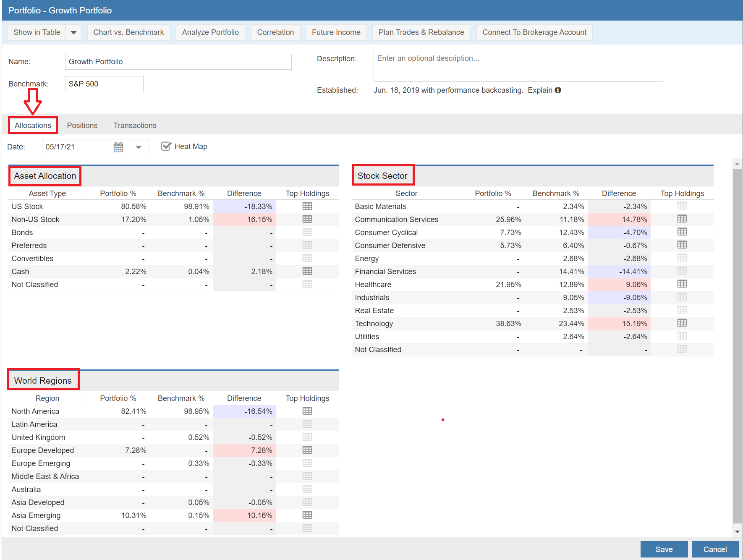Viewport: 743px width, 560px height.
Task: Open the S&P 500 Benchmark selector
Action: click(x=104, y=84)
